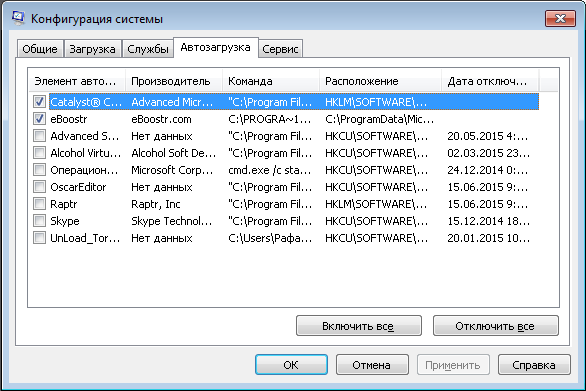This screenshot has height=391, width=586.
Task: Go to the Службы tab
Action: (148, 49)
